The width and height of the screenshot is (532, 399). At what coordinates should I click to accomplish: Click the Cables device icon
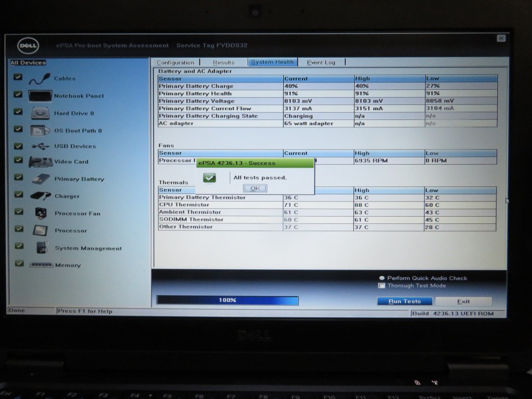39,79
